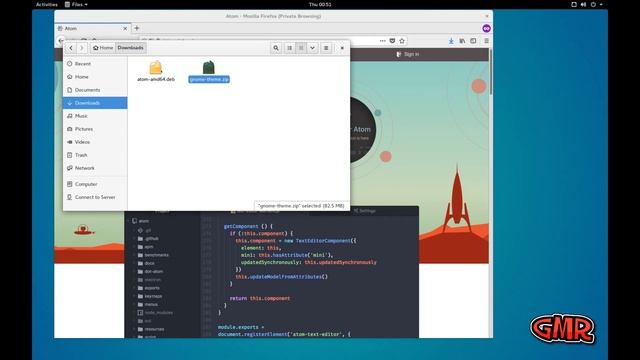Click the volume icon in system tray
640x360 pixels.
[x=583, y=4]
